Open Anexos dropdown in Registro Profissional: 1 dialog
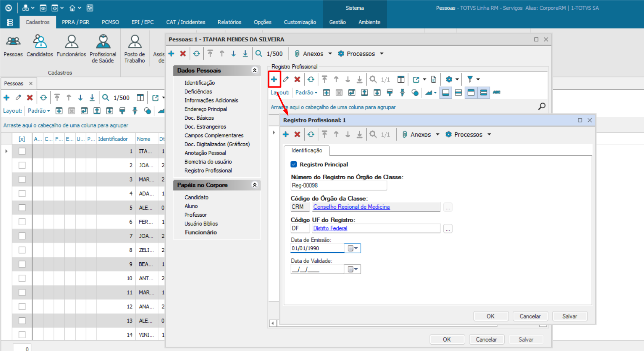The width and height of the screenshot is (644, 351). (x=420, y=134)
